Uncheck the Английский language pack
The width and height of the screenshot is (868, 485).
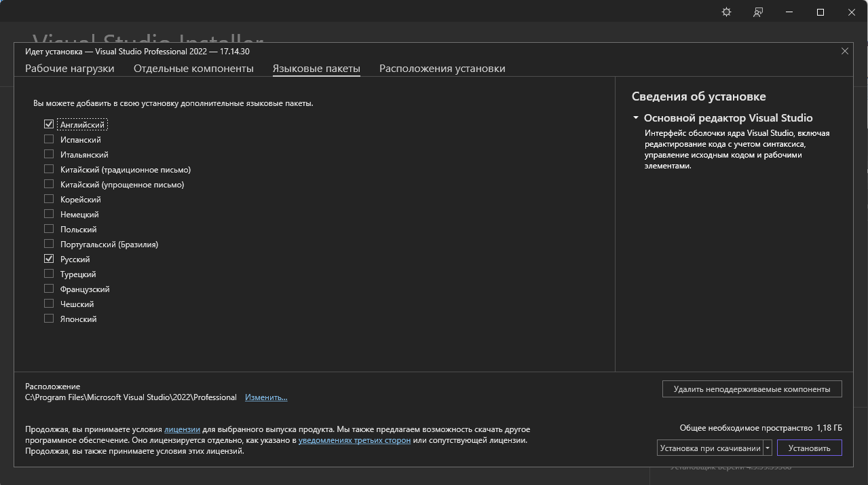(49, 124)
